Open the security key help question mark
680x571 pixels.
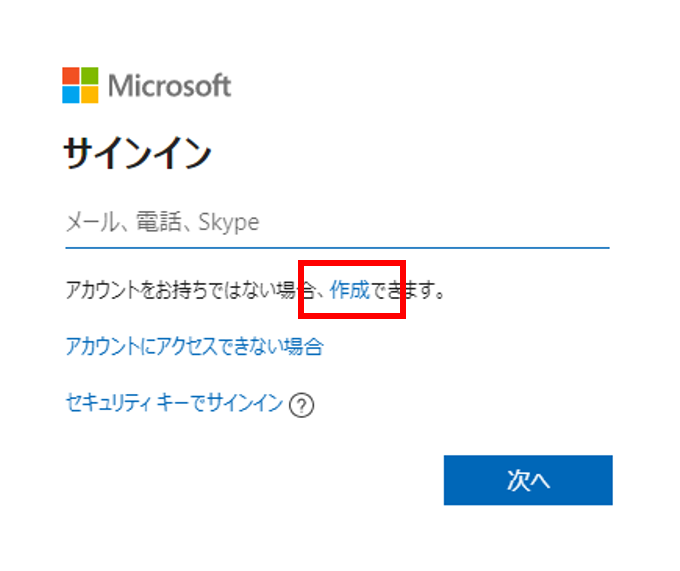[x=301, y=406]
